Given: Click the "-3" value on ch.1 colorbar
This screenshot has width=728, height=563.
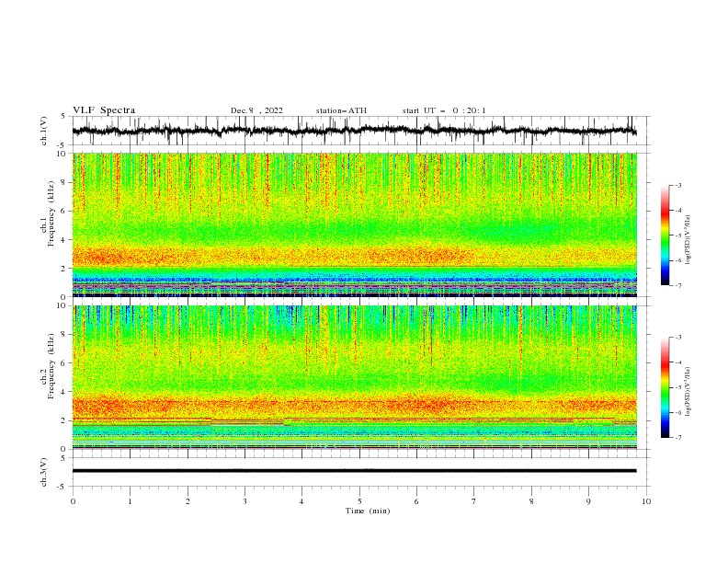Looking at the screenshot, I should 677,185.
